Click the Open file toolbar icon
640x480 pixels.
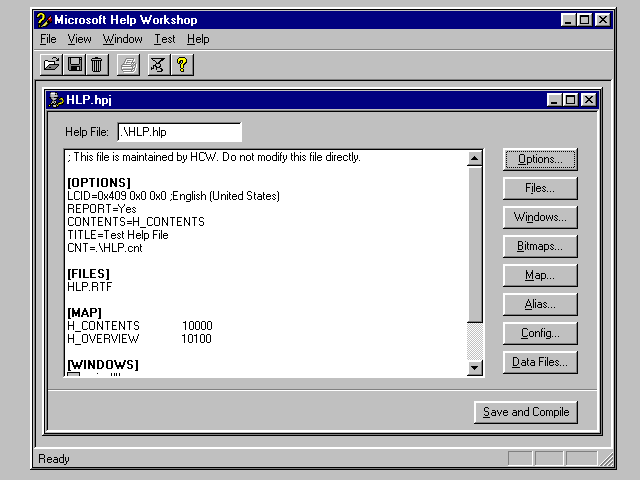coord(51,65)
